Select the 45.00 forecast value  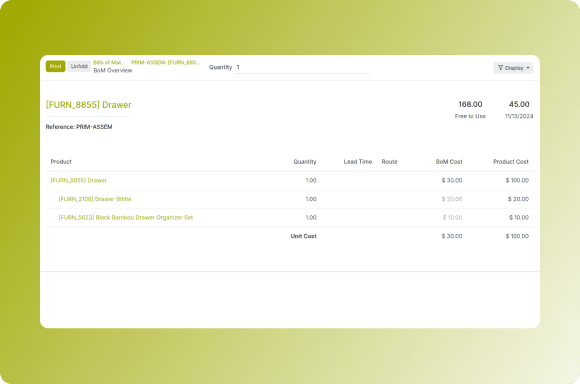point(519,104)
